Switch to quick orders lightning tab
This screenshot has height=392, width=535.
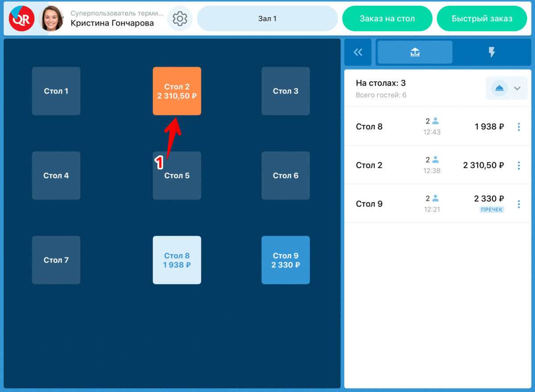(492, 53)
